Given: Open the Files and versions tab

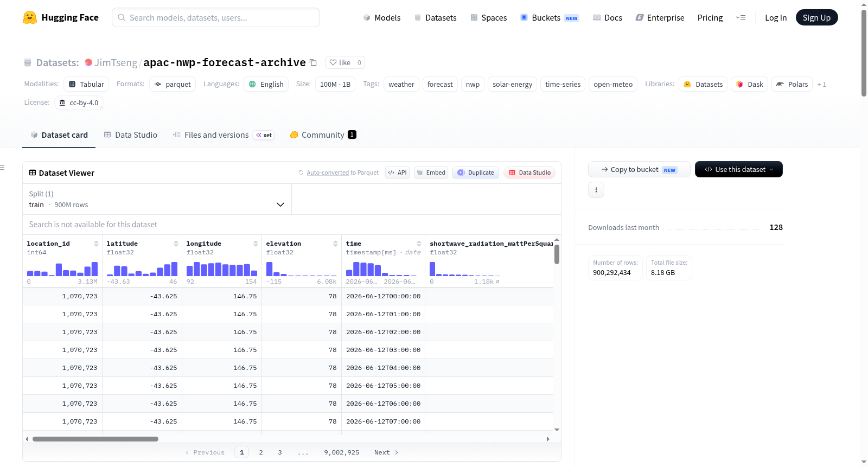Looking at the screenshot, I should (x=224, y=135).
